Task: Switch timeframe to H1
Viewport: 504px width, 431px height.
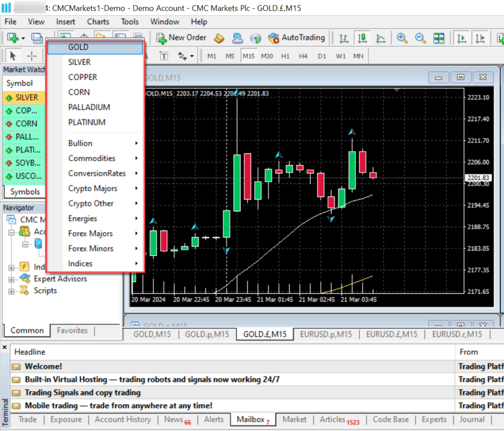Action: pos(285,56)
